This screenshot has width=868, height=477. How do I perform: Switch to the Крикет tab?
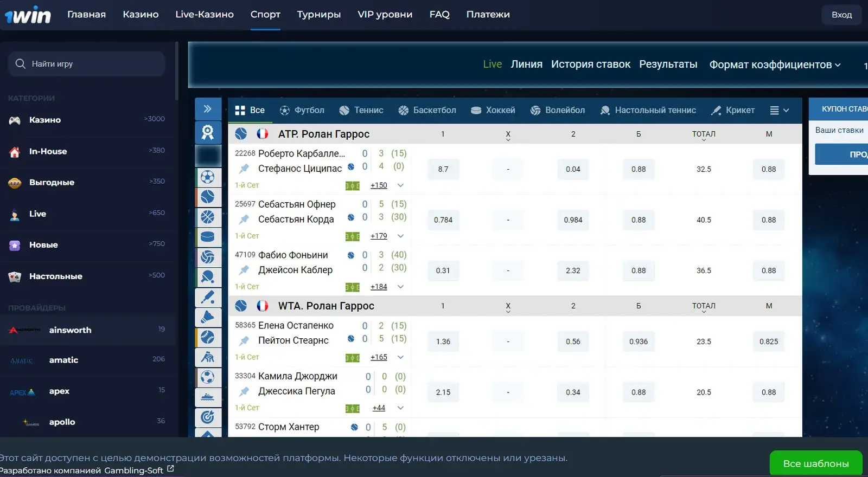[732, 110]
